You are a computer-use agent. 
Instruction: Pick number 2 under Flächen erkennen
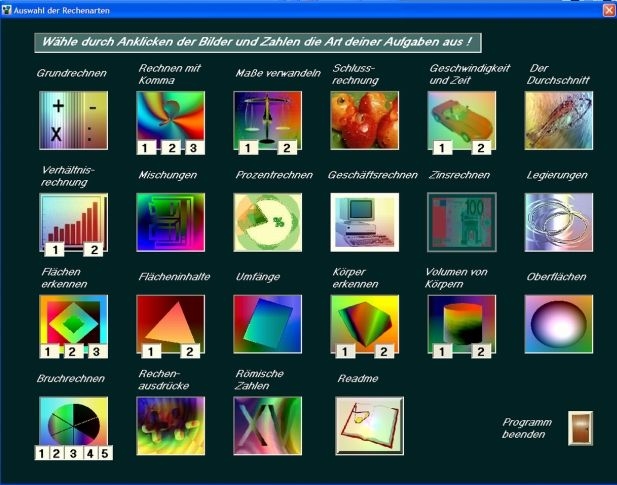(72, 351)
